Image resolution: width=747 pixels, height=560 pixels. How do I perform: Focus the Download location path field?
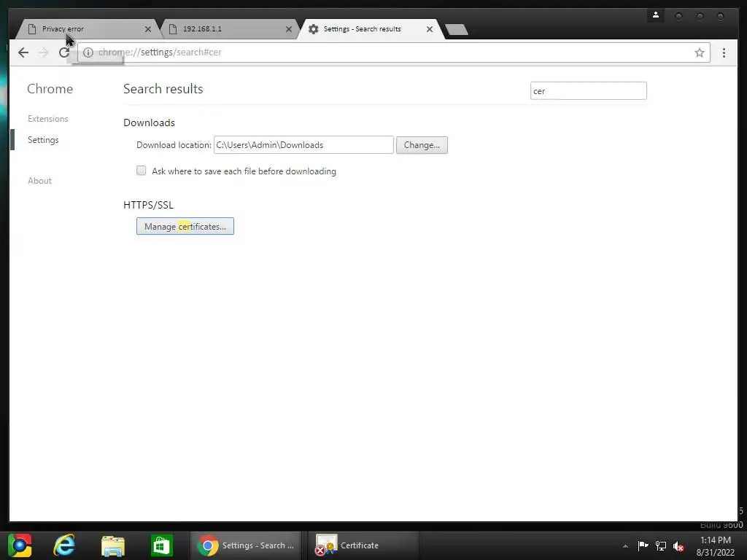[303, 145]
